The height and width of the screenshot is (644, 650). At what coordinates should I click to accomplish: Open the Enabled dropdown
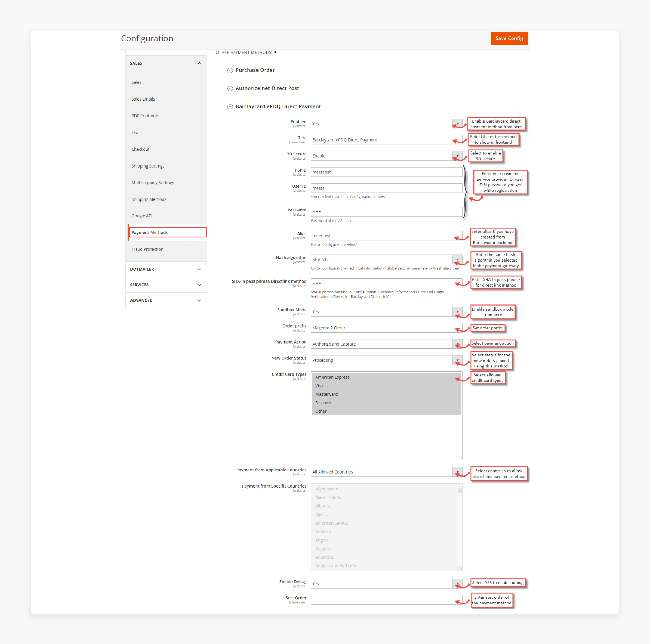click(x=386, y=123)
